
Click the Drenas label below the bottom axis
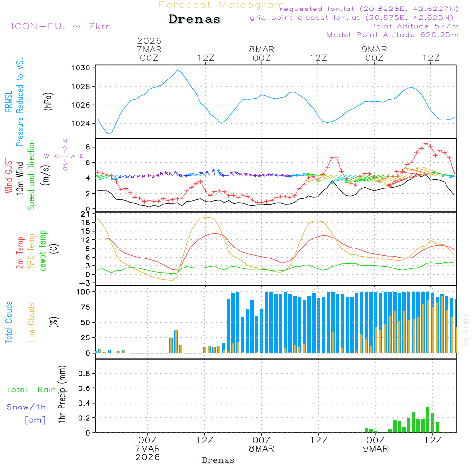pos(218,460)
